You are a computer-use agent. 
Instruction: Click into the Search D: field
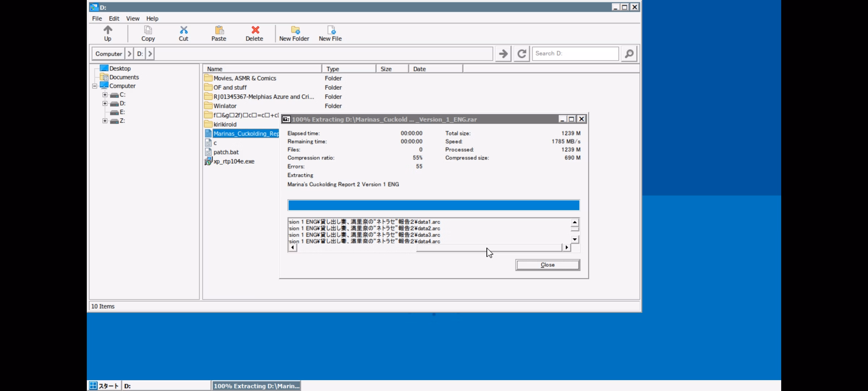coord(575,54)
